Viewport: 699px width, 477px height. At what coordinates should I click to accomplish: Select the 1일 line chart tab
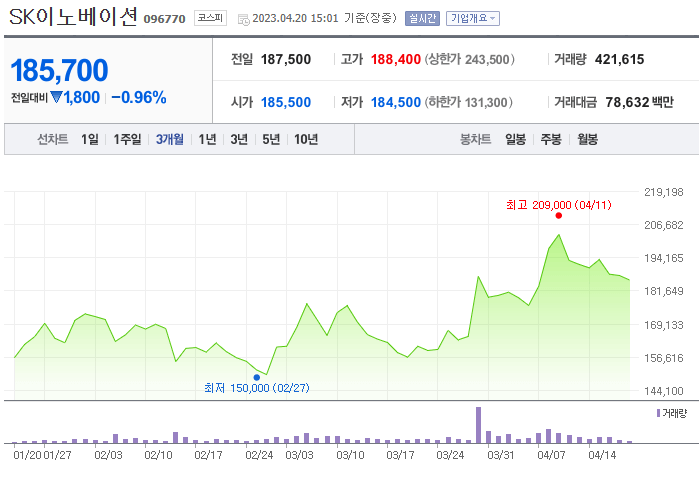click(90, 140)
